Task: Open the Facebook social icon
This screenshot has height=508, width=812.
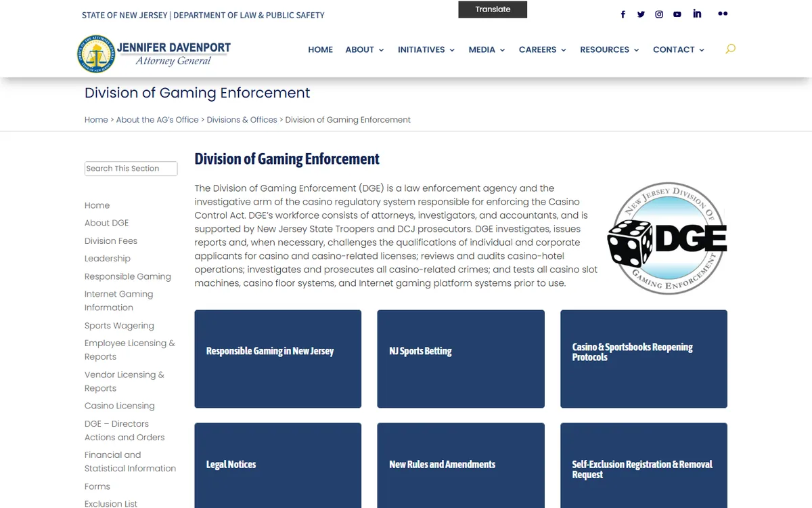Action: (x=623, y=14)
